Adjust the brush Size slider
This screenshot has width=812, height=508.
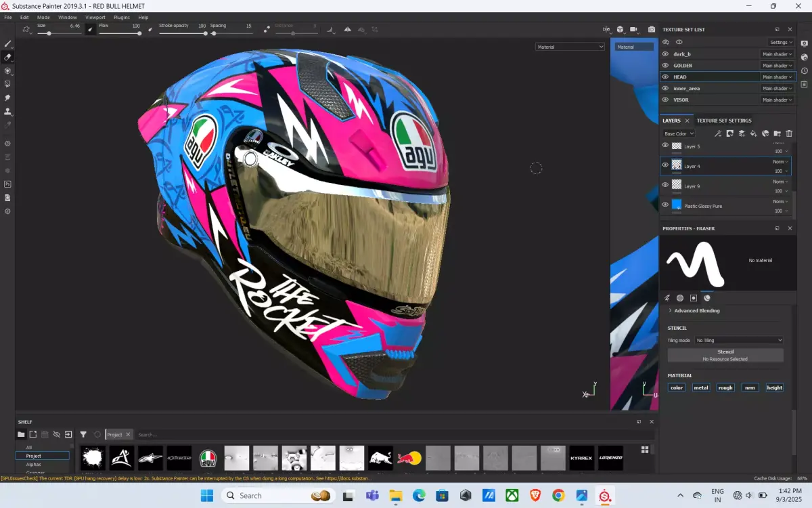[59, 33]
